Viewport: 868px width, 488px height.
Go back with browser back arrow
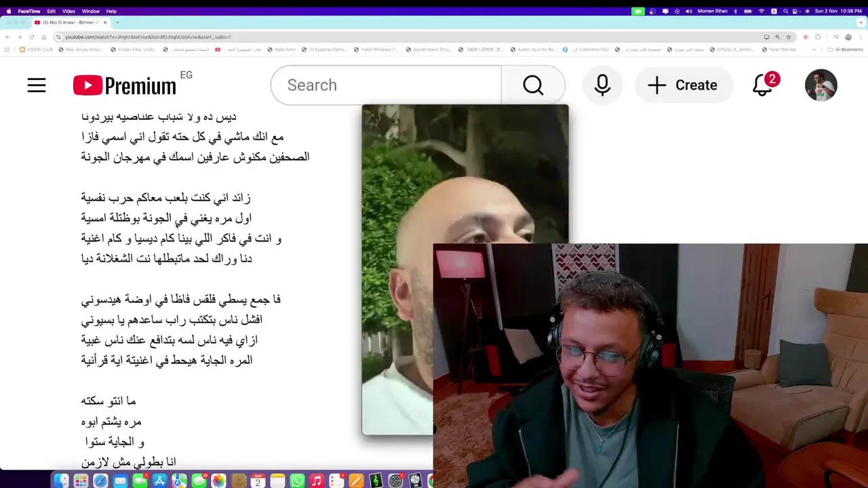pyautogui.click(x=7, y=37)
